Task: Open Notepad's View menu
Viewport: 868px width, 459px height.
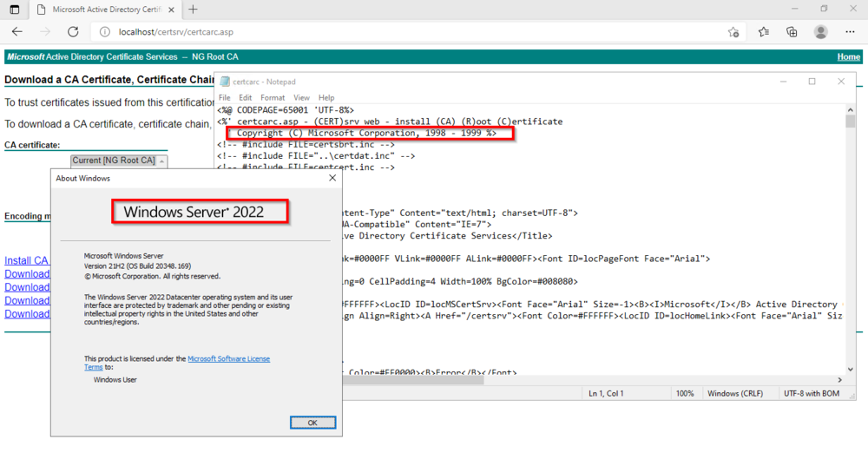Action: 301,98
